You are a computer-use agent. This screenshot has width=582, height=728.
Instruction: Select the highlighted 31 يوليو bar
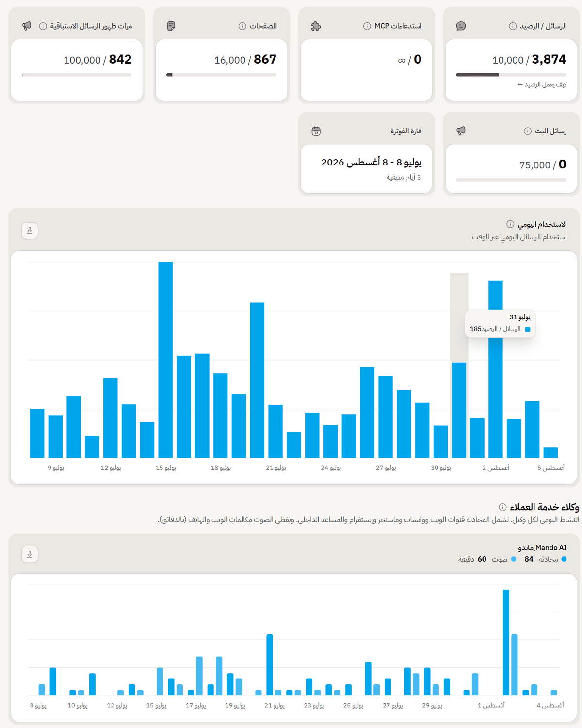[459, 410]
